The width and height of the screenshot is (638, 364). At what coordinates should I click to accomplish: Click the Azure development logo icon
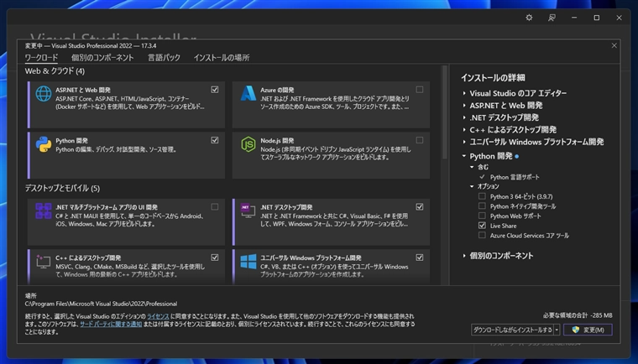pos(248,94)
